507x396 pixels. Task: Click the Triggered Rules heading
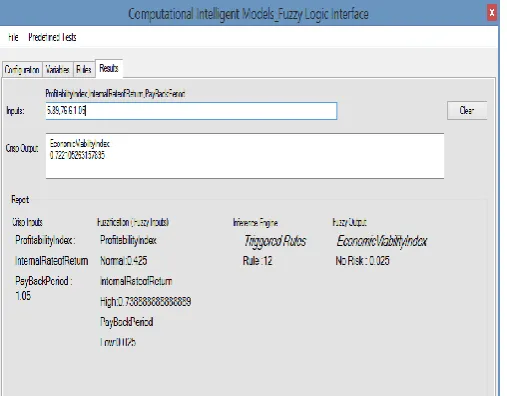click(275, 241)
